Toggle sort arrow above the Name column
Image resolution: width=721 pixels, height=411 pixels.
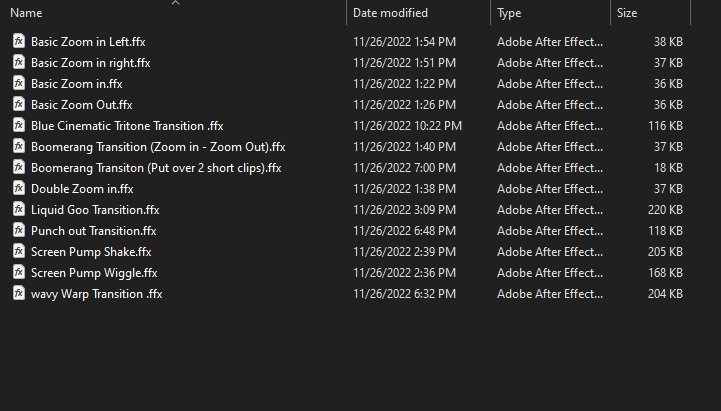(x=175, y=3)
